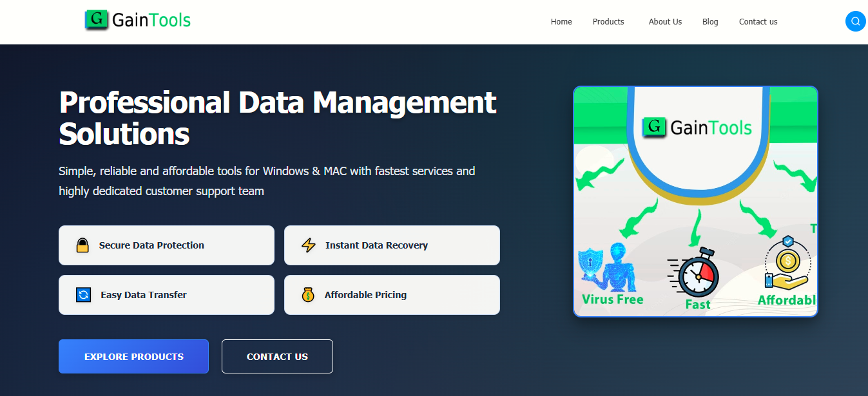868x396 pixels.
Task: Select the Instant Data Recovery card
Action: (392, 245)
